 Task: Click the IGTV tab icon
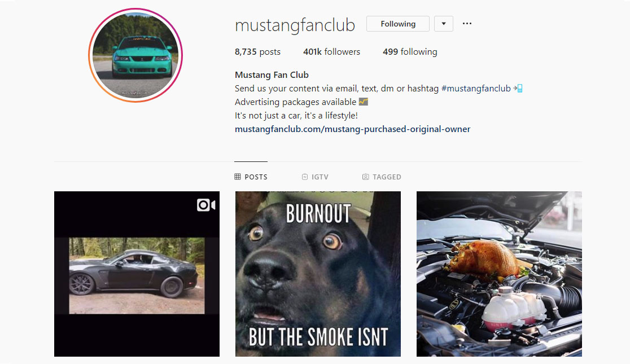(304, 177)
